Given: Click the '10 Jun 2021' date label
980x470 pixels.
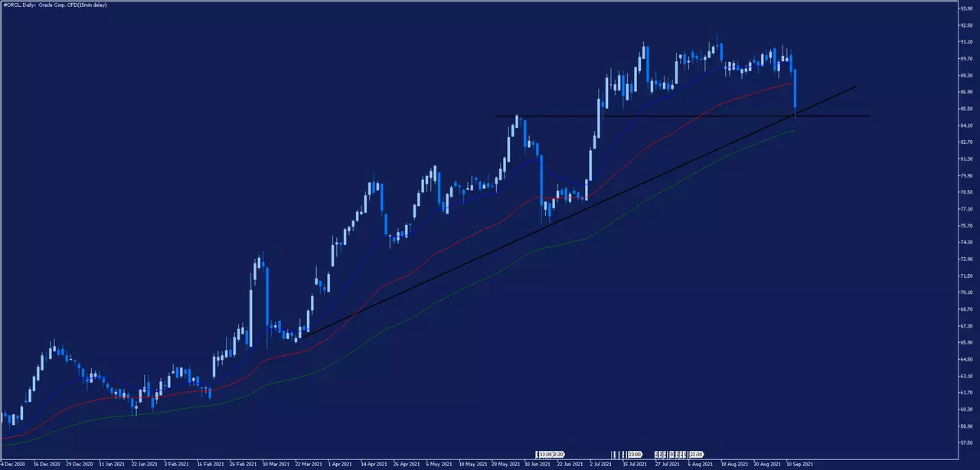Looking at the screenshot, I should point(538,464).
